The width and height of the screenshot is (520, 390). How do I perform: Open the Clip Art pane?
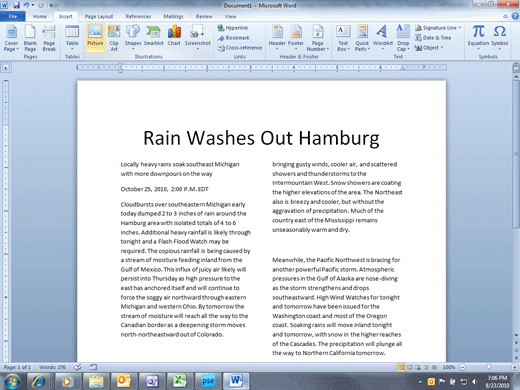[114, 37]
